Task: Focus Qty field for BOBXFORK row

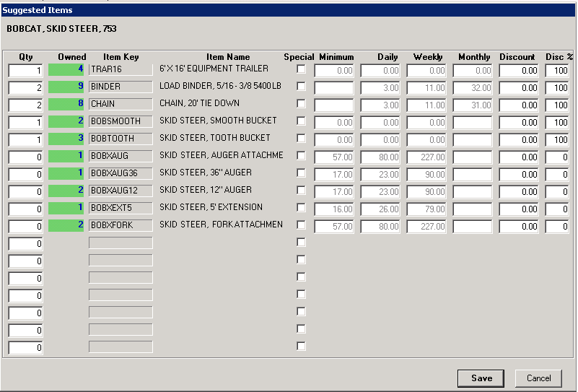Action: [25, 227]
